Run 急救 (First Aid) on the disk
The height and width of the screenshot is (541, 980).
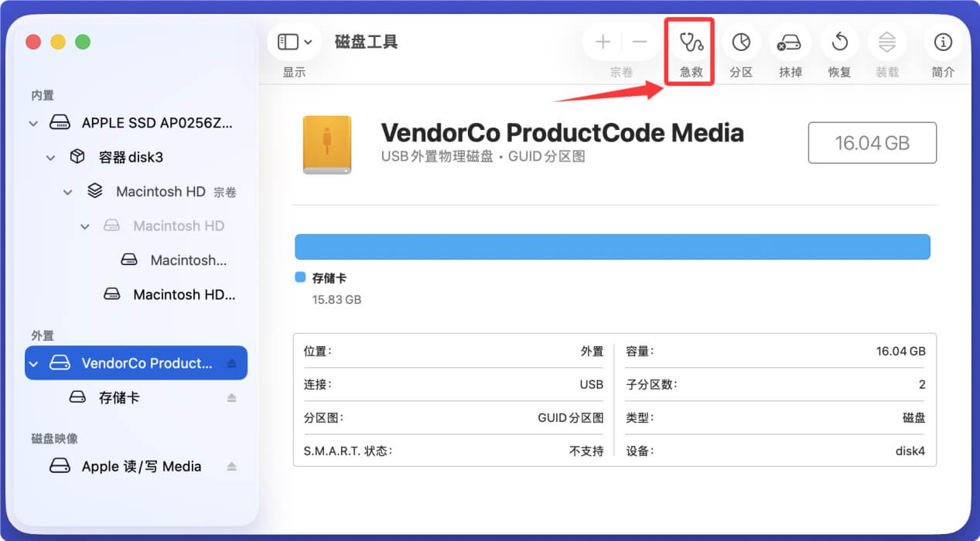[x=688, y=43]
